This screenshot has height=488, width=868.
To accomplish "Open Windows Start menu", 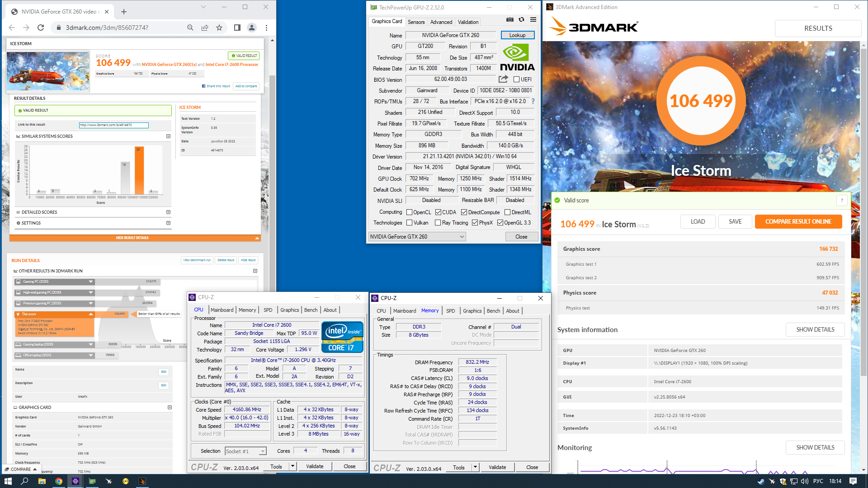I will coord(8,481).
